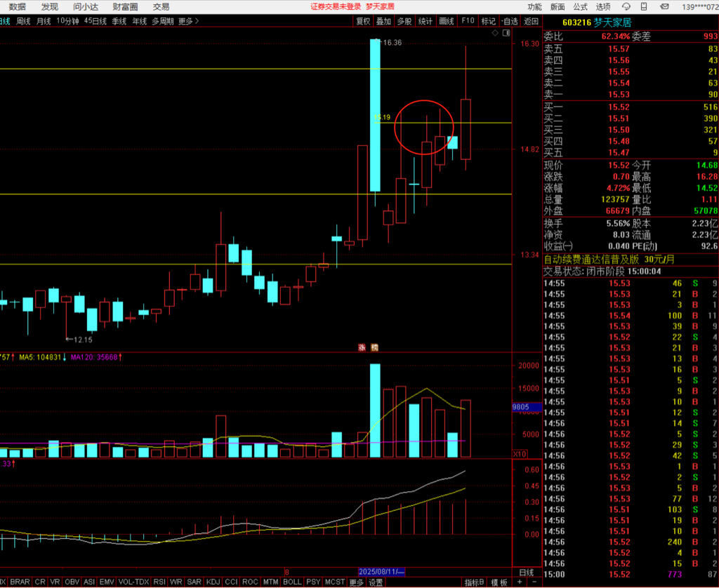Screen dimensions: 719x588
Task: Click the 统计 statistics button
Action: click(425, 21)
